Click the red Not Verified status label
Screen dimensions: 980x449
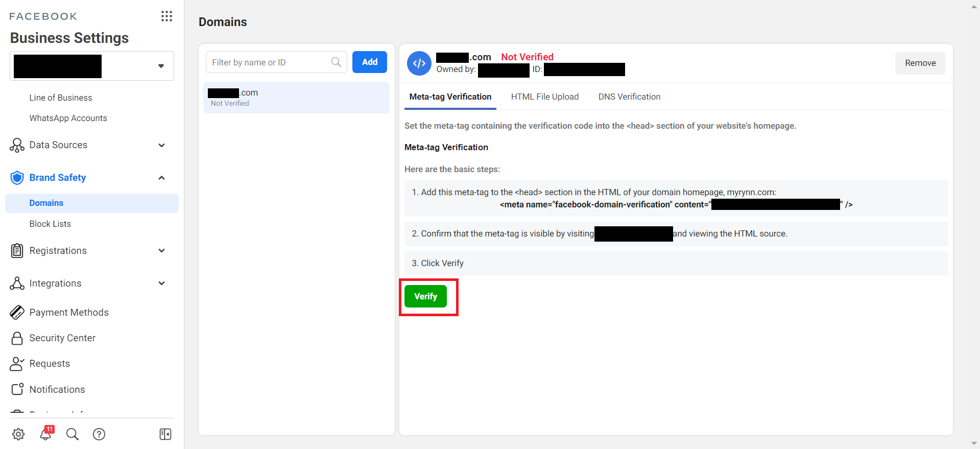[527, 57]
